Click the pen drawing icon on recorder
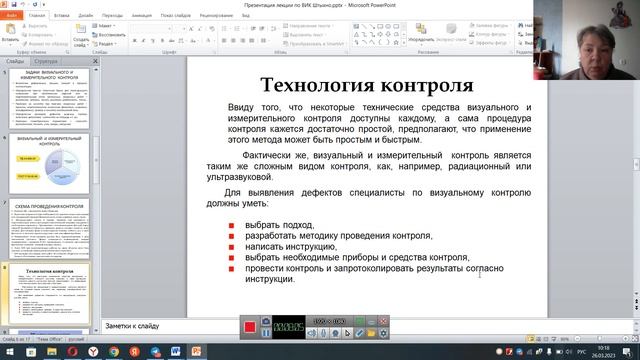This screenshot has width=640, height=360. pyautogui.click(x=359, y=333)
